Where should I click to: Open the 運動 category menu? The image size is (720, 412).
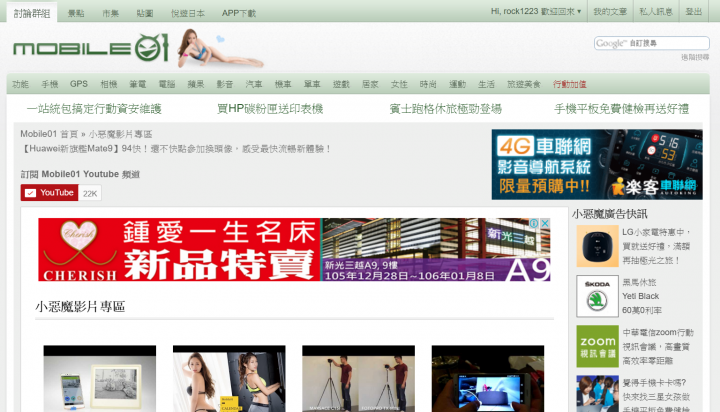[457, 84]
